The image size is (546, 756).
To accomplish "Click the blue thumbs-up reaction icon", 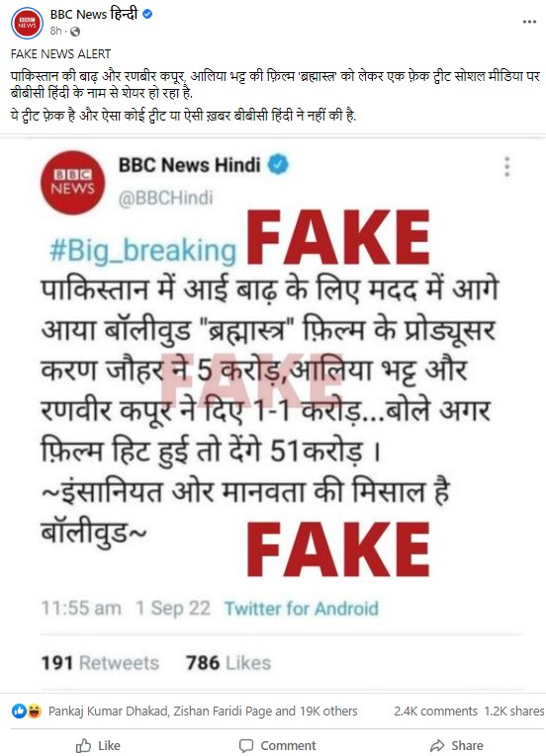I will coord(19,711).
